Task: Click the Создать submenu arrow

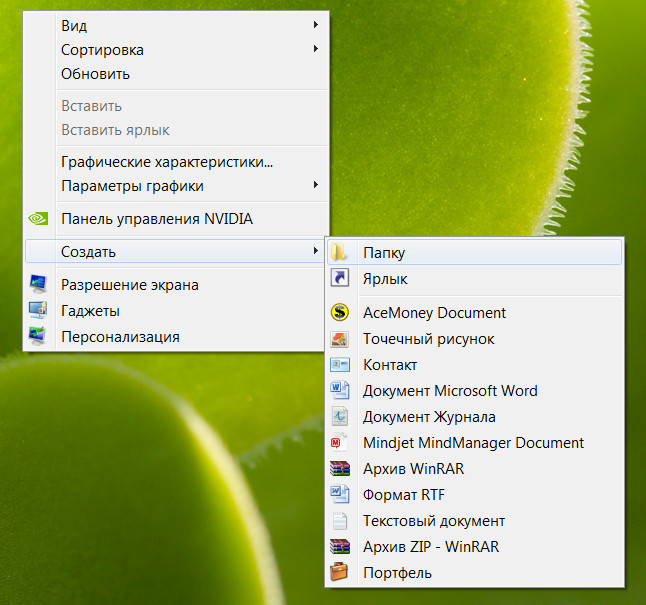Action: [x=316, y=250]
